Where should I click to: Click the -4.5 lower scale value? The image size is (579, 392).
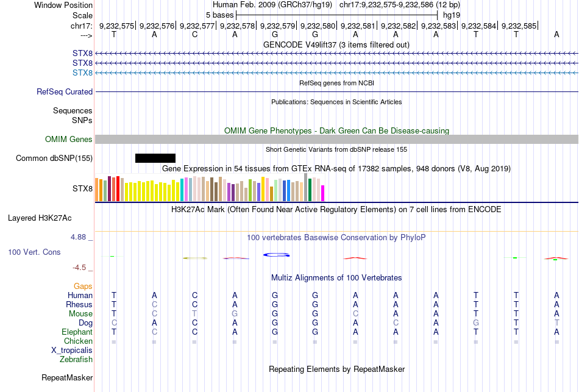coord(79,268)
